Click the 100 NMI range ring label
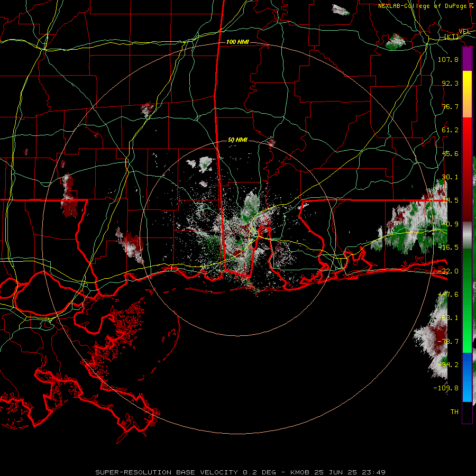The width and height of the screenshot is (476, 476). tap(237, 42)
